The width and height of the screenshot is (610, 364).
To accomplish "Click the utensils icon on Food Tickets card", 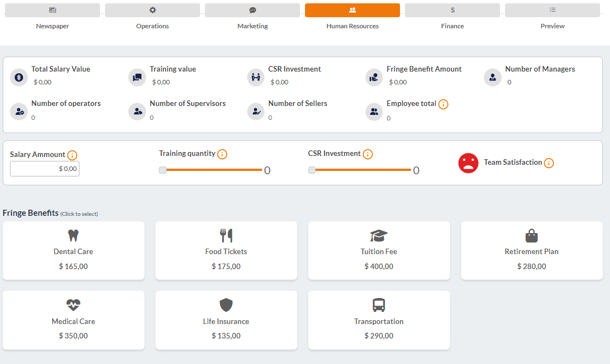I will pyautogui.click(x=226, y=235).
